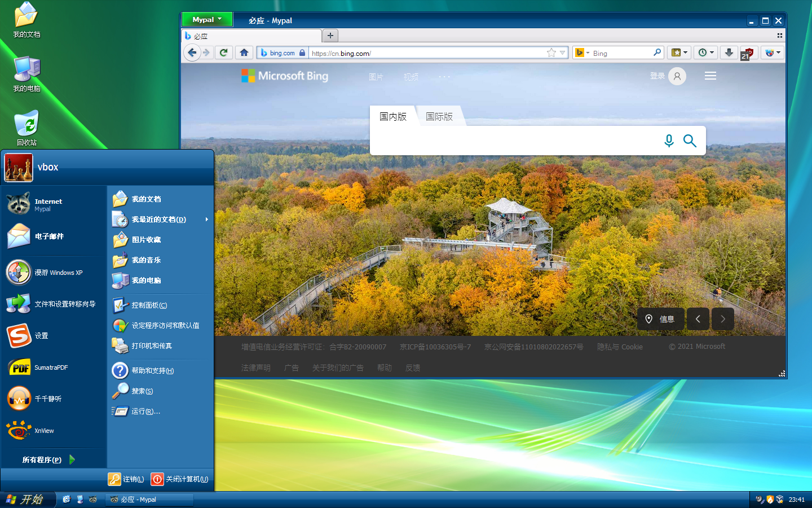Viewport: 812px width, 508px height.
Task: Show the previous Bing background image
Action: pyautogui.click(x=698, y=319)
